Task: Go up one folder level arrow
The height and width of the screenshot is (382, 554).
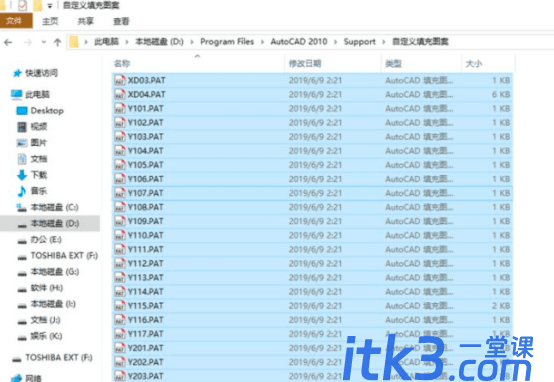Action: pos(57,42)
